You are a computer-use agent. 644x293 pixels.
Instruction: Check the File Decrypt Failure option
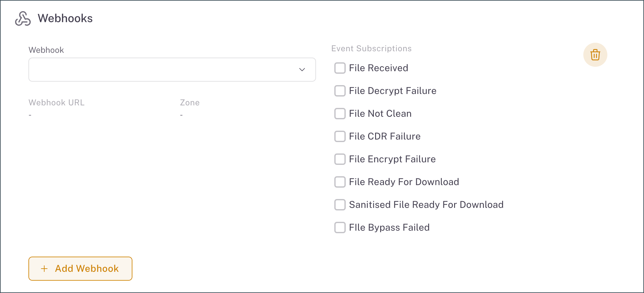click(x=340, y=91)
